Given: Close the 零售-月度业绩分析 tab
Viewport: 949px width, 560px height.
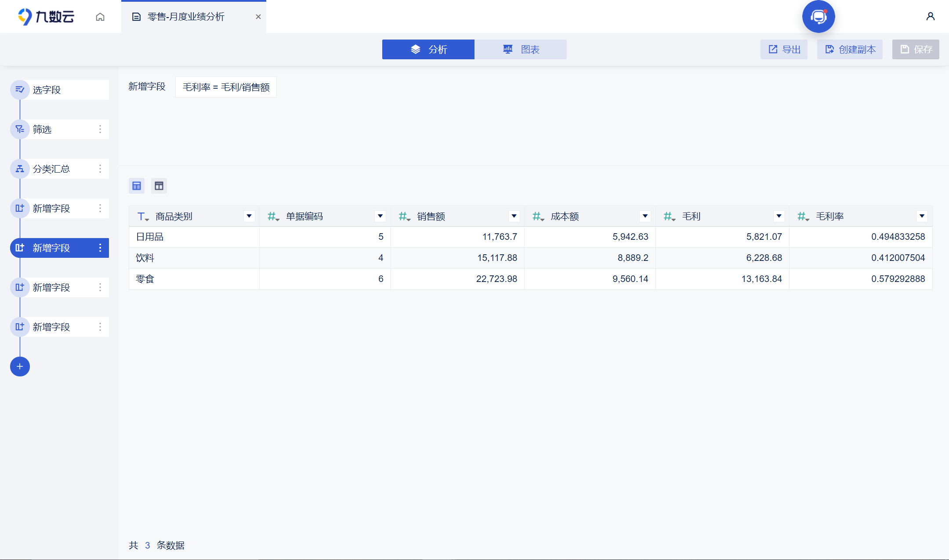Looking at the screenshot, I should [x=258, y=17].
